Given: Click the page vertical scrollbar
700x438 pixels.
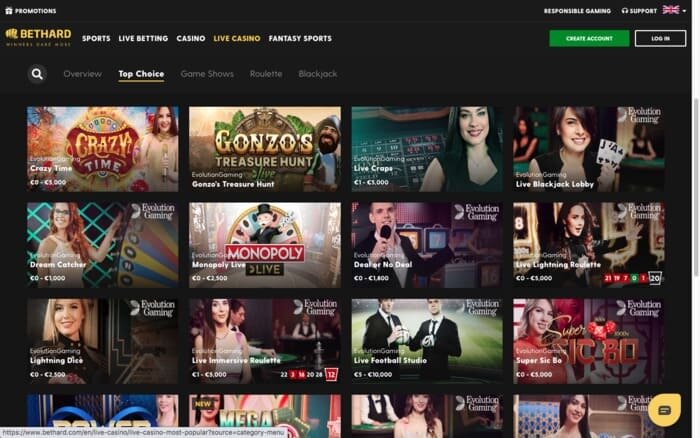Looking at the screenshot, I should click(x=696, y=188).
